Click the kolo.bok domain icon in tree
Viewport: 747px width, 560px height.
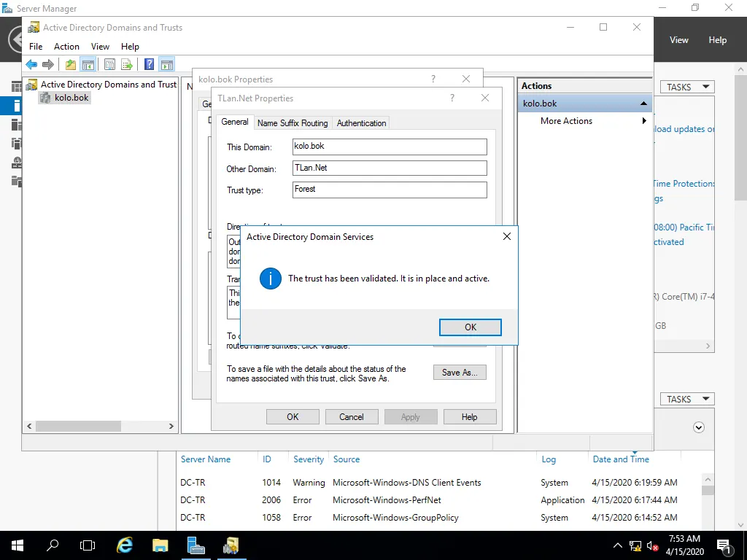[45, 98]
